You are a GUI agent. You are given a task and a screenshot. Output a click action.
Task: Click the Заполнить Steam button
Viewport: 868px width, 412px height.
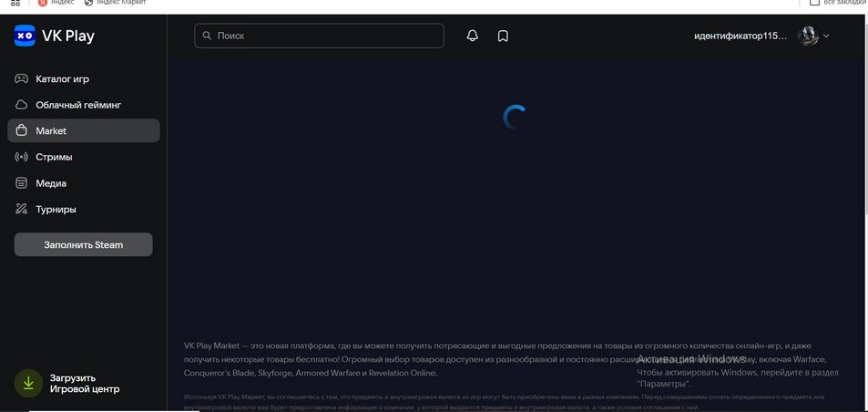84,245
